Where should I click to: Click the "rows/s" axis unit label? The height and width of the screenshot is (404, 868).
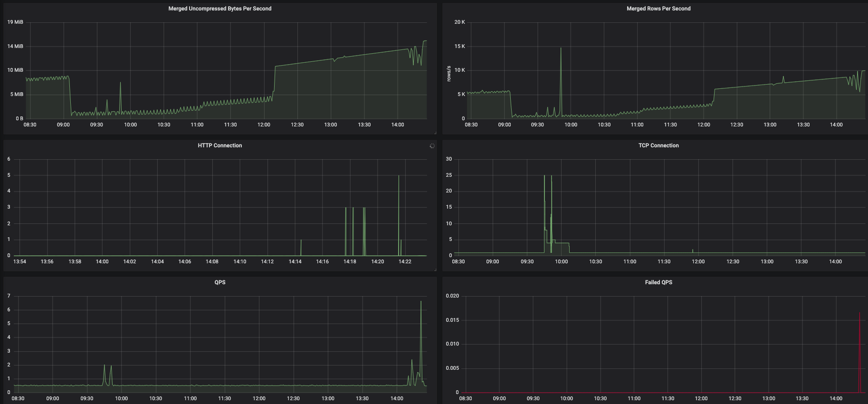pyautogui.click(x=448, y=73)
